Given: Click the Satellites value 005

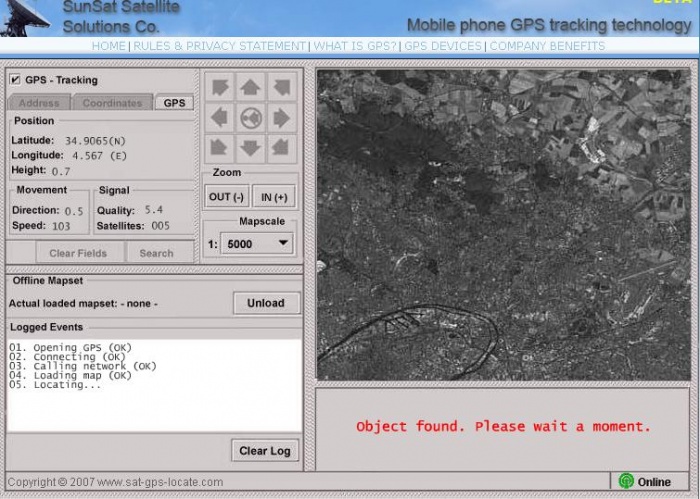Looking at the screenshot, I should click(x=160, y=226).
